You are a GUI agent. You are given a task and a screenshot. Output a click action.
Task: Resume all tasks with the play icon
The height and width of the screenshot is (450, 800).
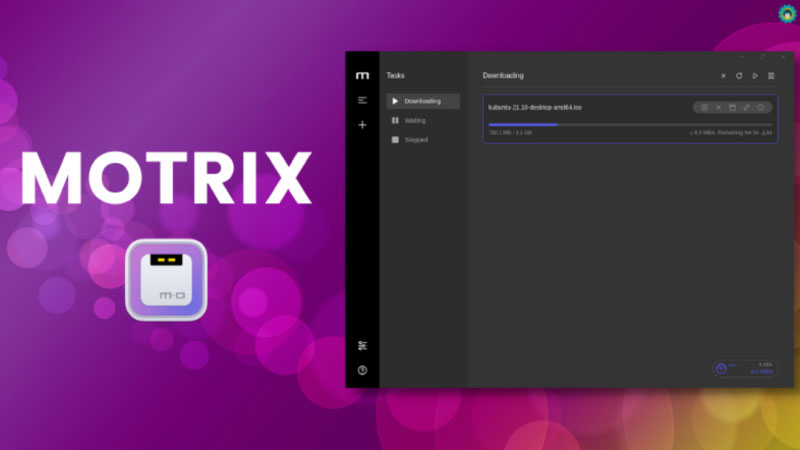coord(755,76)
